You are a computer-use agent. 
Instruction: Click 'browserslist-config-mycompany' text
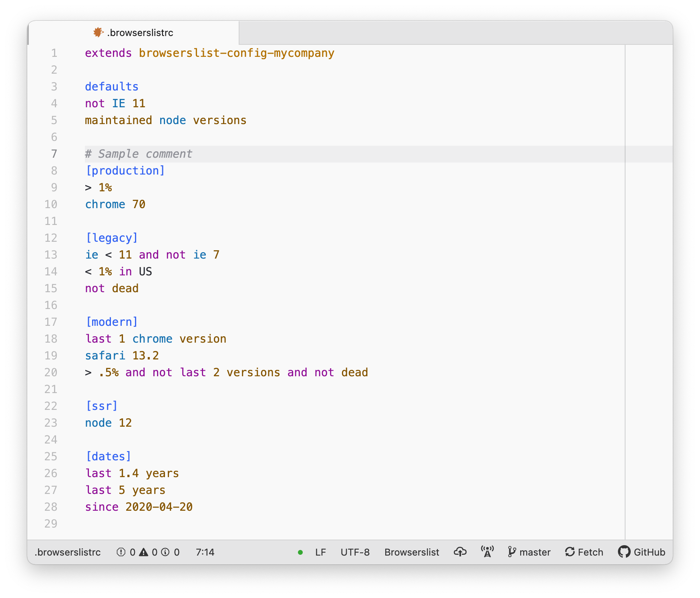[237, 53]
